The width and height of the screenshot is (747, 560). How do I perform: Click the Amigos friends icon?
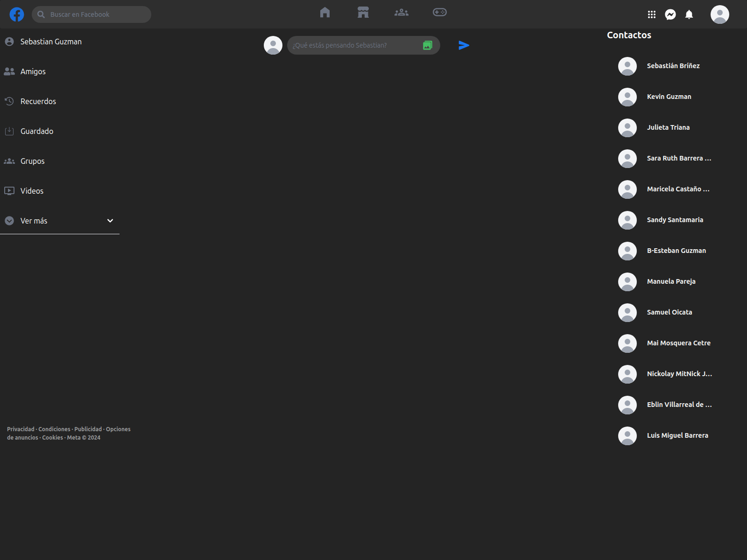(x=9, y=71)
